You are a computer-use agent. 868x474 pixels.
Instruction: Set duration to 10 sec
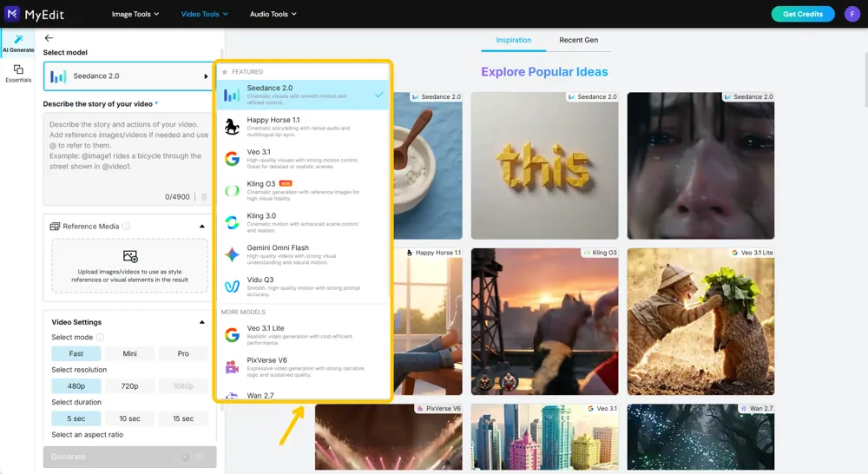pos(129,418)
